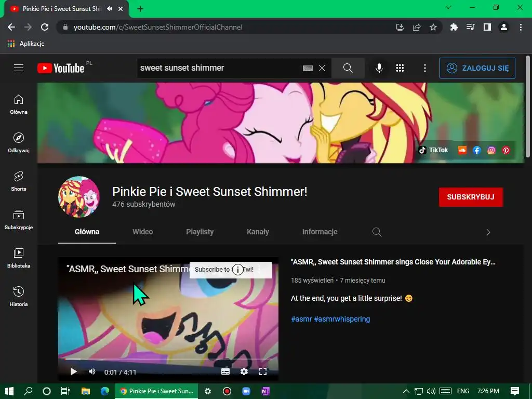The width and height of the screenshot is (532, 399).
Task: Click the SUBSKRYBUJ subscribe button
Action: 471,197
